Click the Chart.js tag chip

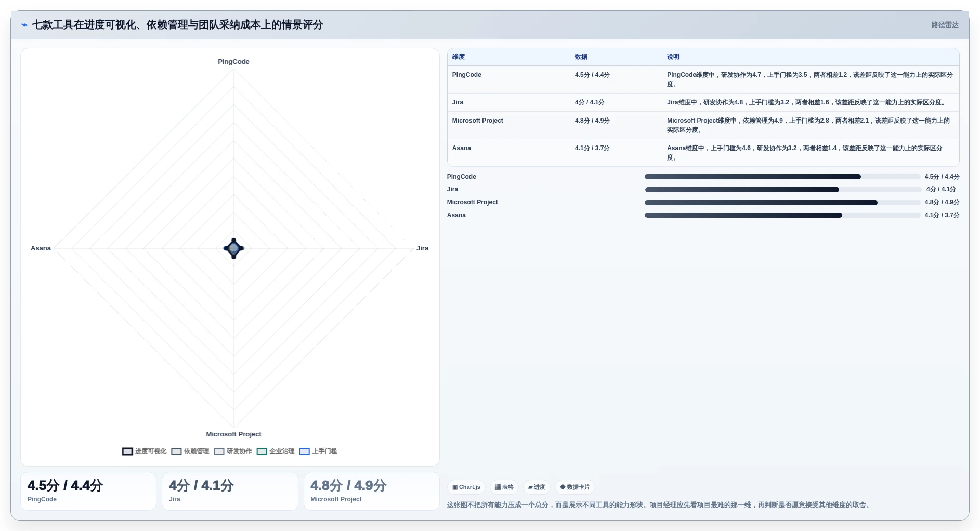point(466,487)
